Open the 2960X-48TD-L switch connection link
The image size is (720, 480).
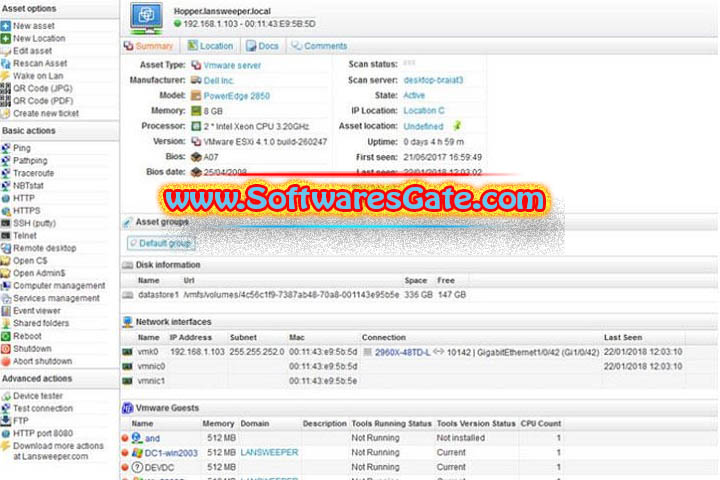click(x=402, y=352)
